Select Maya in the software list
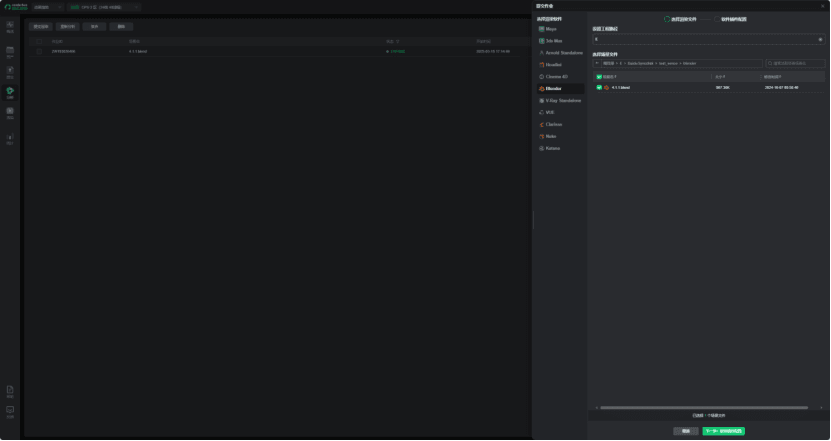This screenshot has width=831, height=441. coord(551,29)
